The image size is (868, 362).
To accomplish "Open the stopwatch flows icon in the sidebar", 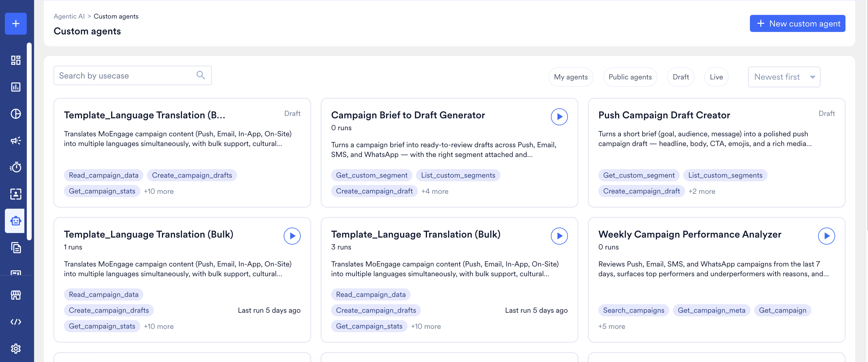I will click(16, 167).
